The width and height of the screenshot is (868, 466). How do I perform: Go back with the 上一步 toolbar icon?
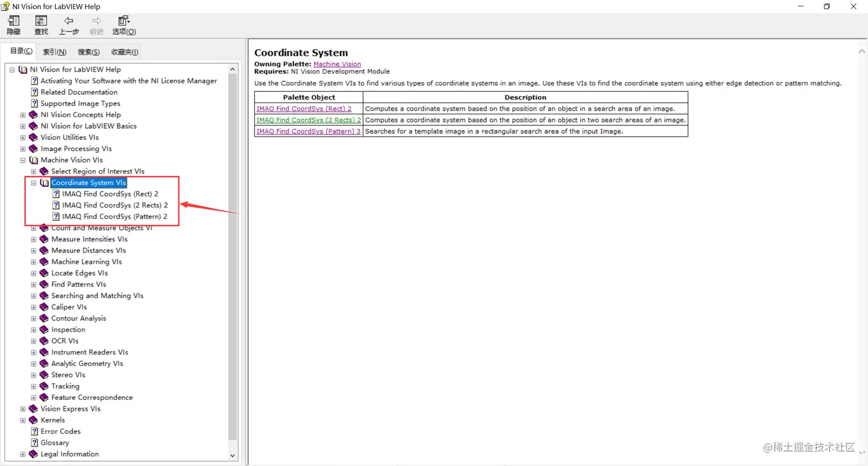tap(69, 21)
